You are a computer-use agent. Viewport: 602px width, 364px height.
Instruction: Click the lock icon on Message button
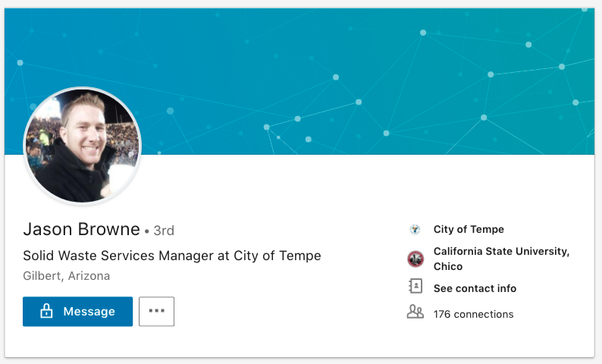point(46,312)
